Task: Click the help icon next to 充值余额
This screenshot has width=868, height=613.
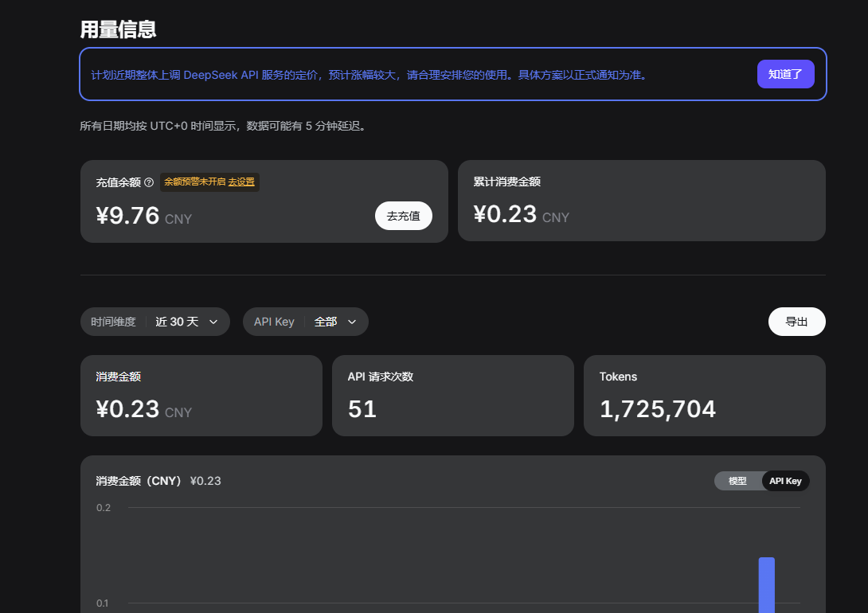Action: tap(149, 182)
